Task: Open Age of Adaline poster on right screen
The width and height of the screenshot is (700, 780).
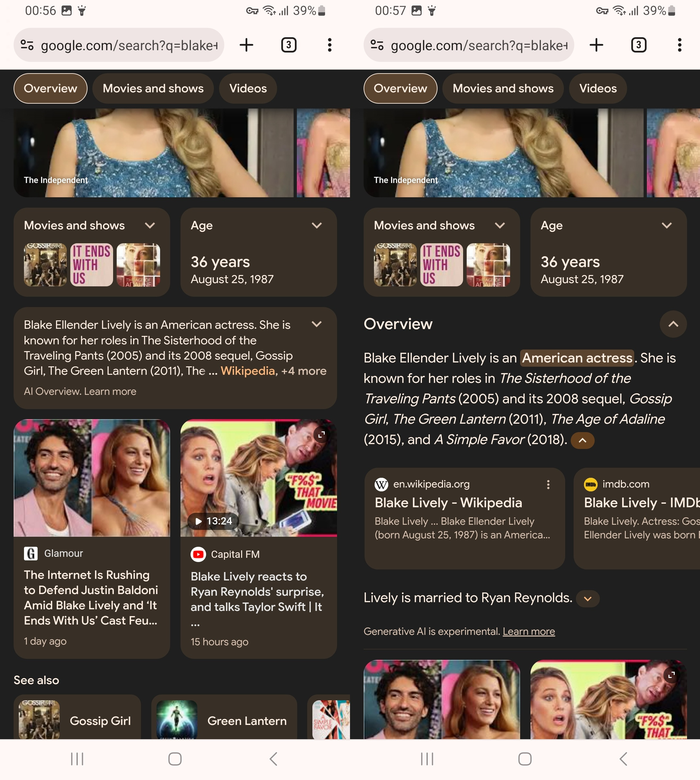Action: pyautogui.click(x=488, y=265)
